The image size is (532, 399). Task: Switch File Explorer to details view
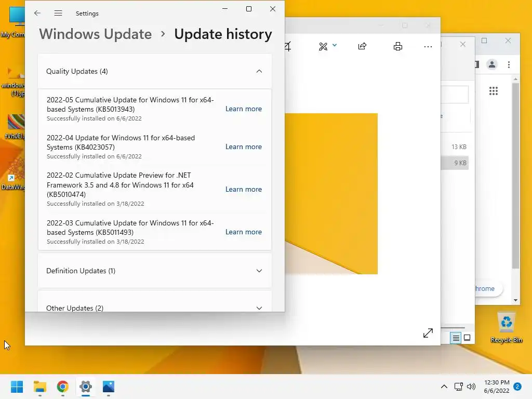456,338
